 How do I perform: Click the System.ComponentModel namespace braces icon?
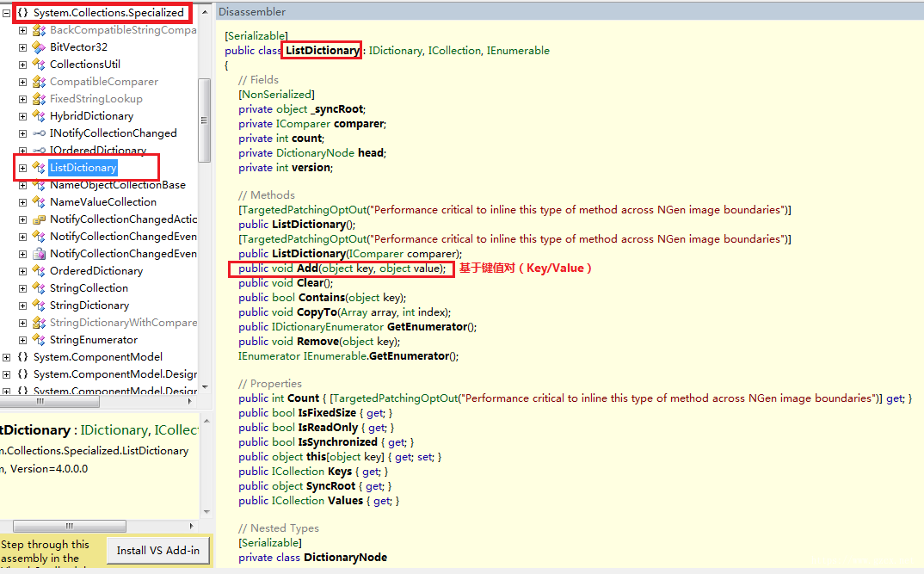pyautogui.click(x=22, y=357)
